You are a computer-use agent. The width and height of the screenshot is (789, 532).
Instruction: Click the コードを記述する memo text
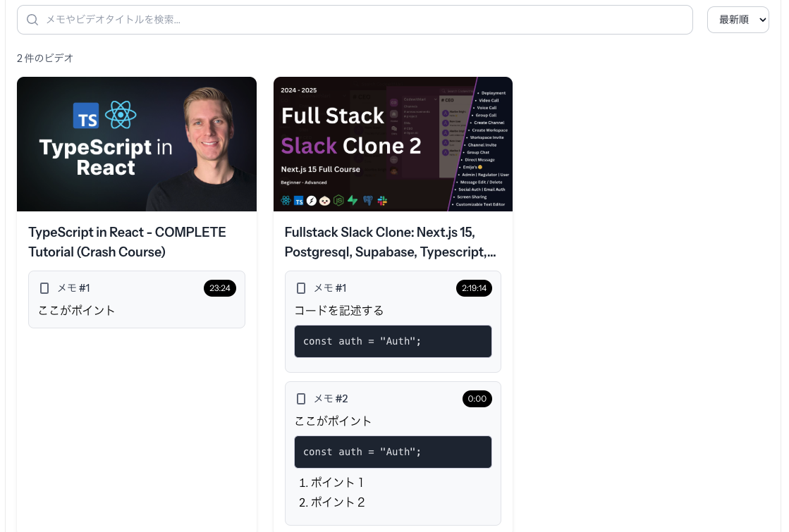click(x=338, y=310)
